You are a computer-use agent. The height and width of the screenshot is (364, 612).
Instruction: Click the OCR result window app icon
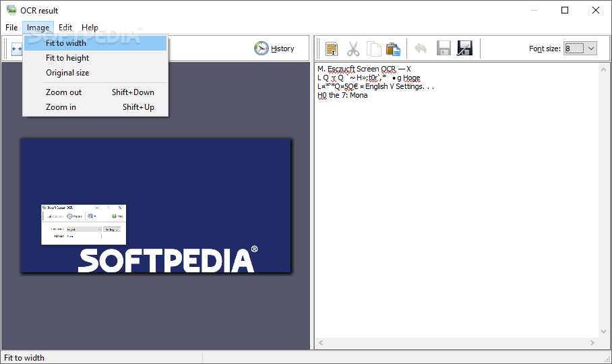[x=11, y=10]
